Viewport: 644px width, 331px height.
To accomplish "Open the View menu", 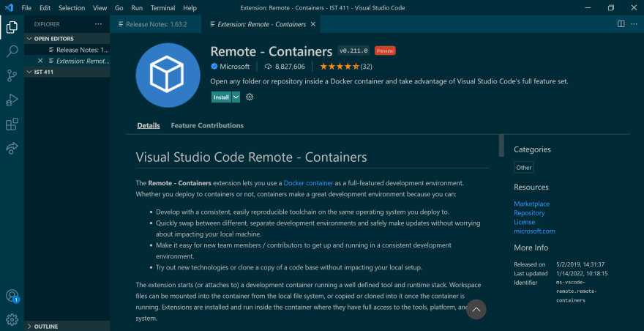I will pyautogui.click(x=100, y=8).
